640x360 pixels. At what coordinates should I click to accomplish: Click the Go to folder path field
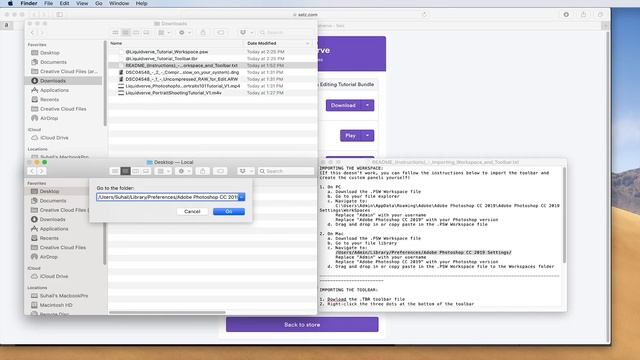(x=167, y=197)
